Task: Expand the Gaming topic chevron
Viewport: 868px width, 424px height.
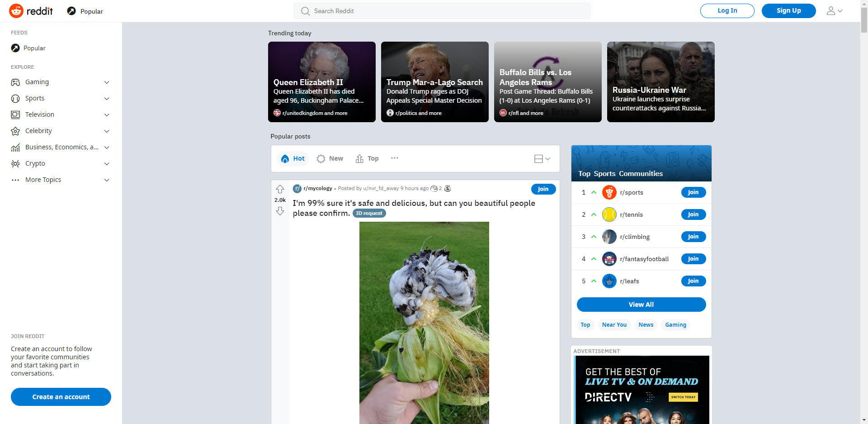Action: [107, 82]
